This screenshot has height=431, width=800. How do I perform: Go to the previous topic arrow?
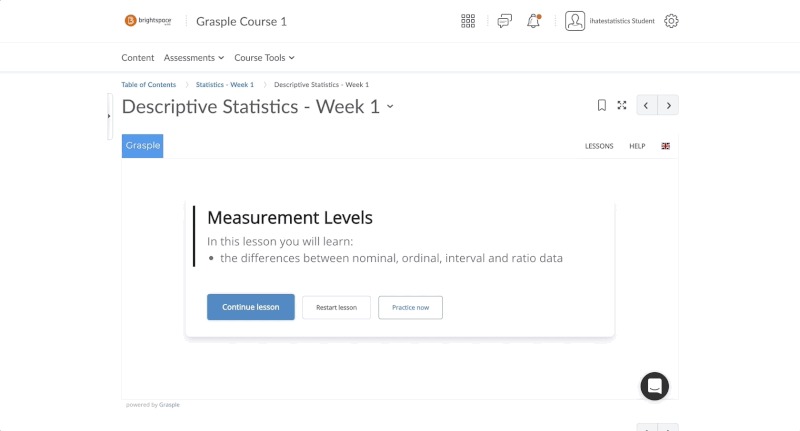648,105
